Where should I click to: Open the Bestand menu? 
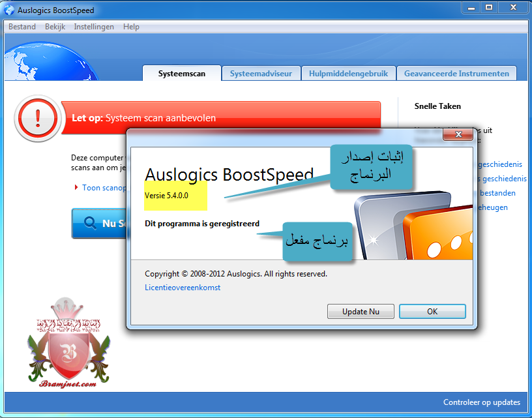pyautogui.click(x=22, y=27)
